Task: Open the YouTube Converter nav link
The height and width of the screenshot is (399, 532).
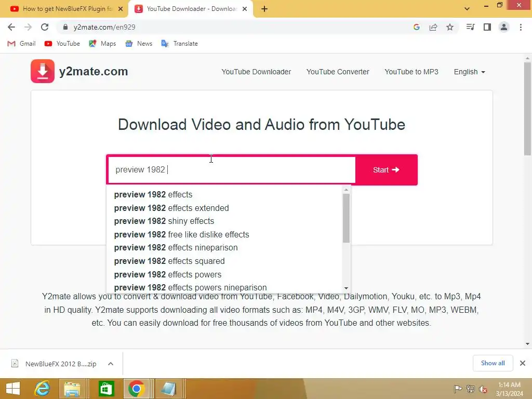Action: (x=338, y=72)
